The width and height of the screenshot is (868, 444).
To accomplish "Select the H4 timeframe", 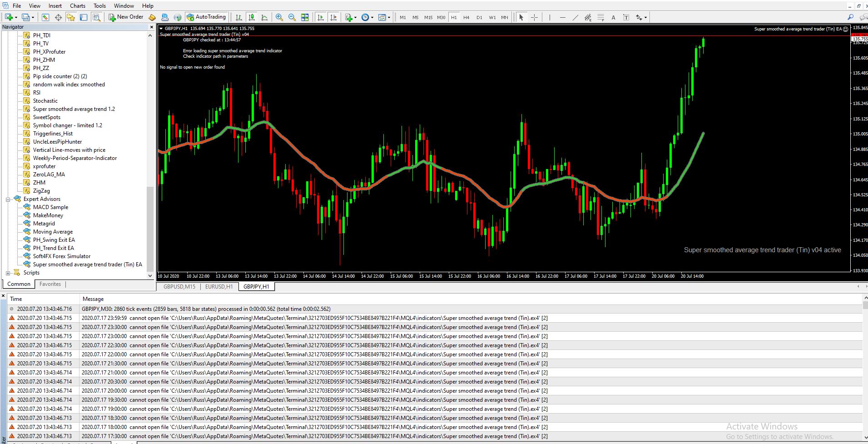I will 466,17.
